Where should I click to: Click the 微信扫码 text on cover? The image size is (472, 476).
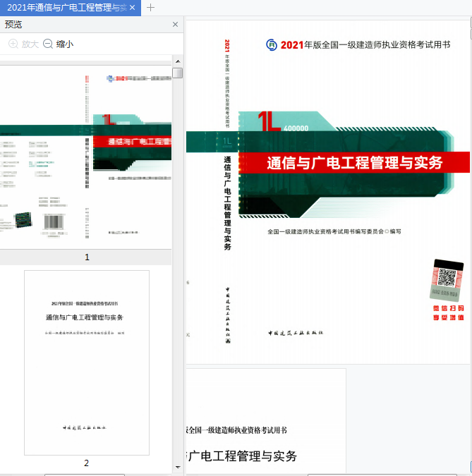[x=448, y=308]
